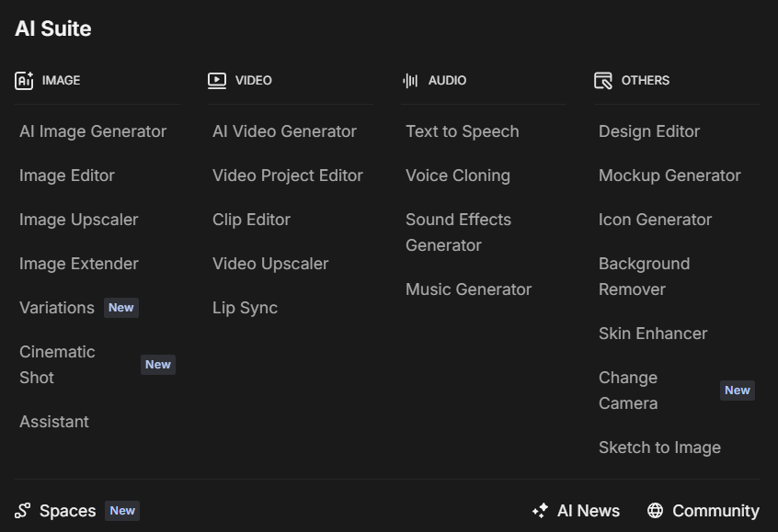Click the OTHERS category heading
The height and width of the screenshot is (532, 778).
(645, 80)
